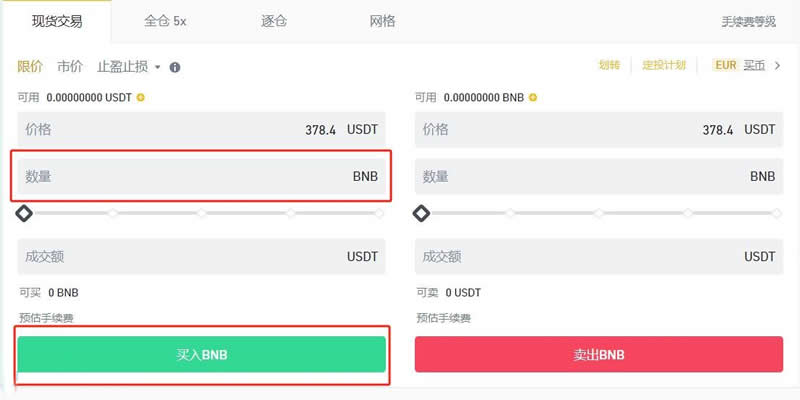Select the 限价 limit order type

pyautogui.click(x=30, y=67)
